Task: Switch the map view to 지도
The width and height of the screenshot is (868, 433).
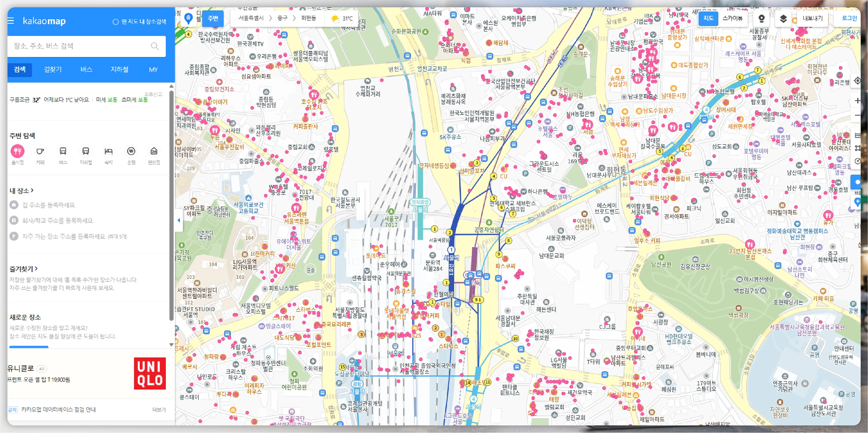Action: [708, 18]
